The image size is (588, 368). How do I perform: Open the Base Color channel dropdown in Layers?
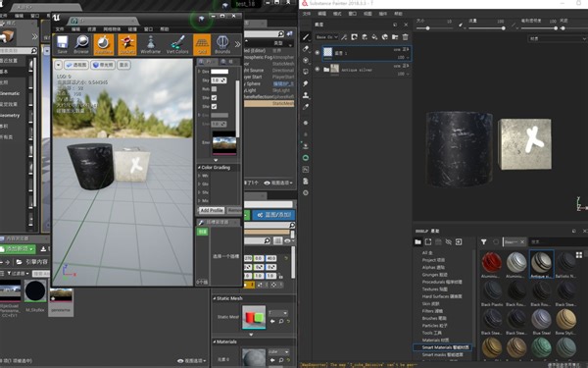click(327, 37)
